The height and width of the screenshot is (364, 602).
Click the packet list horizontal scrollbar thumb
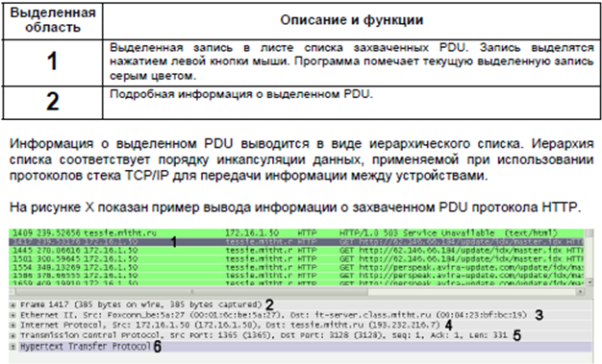[191, 292]
